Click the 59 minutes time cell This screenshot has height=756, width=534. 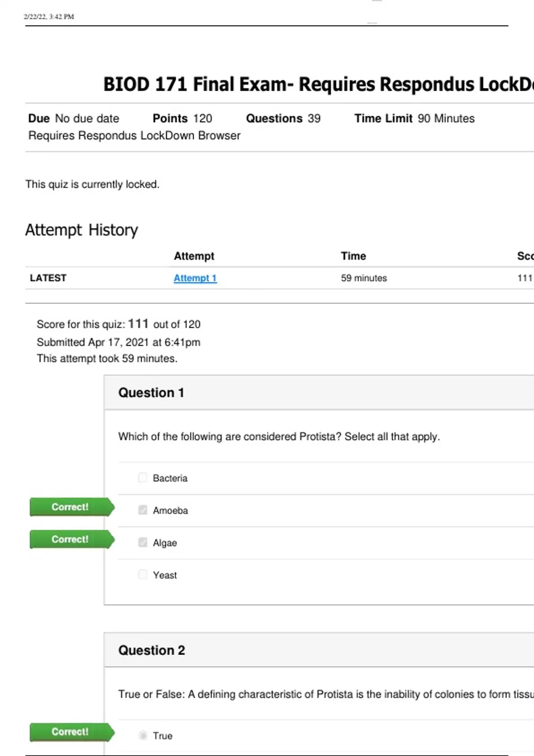[x=364, y=278]
